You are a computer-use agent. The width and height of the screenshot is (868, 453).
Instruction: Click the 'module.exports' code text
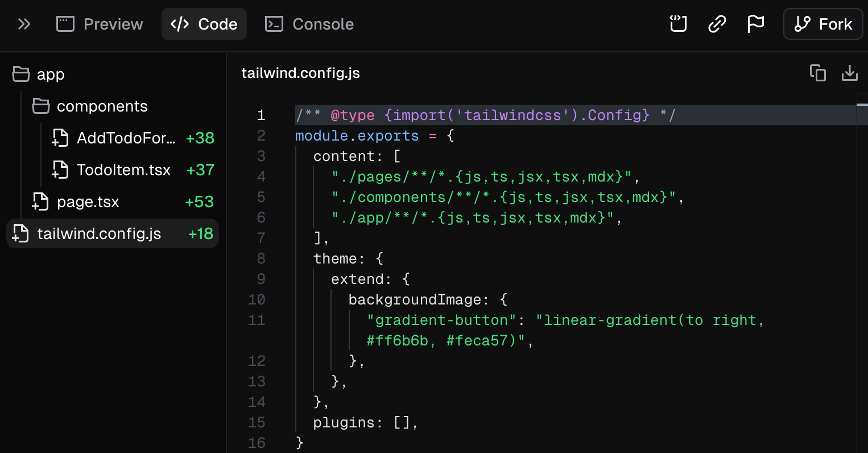pyautogui.click(x=357, y=136)
